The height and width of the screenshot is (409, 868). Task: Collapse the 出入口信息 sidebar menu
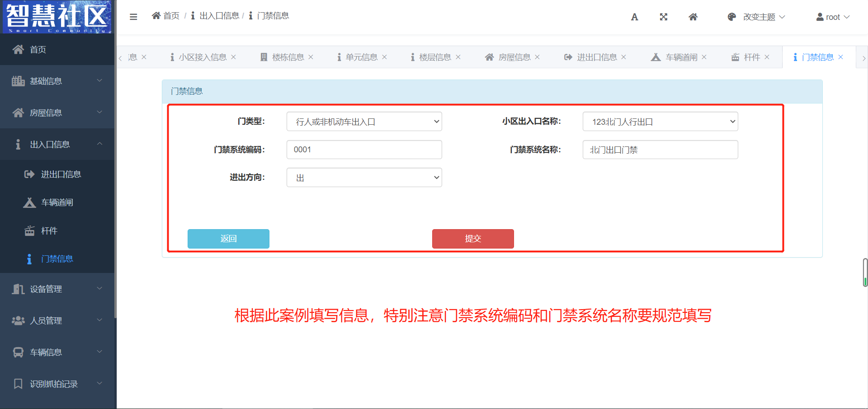pos(57,144)
